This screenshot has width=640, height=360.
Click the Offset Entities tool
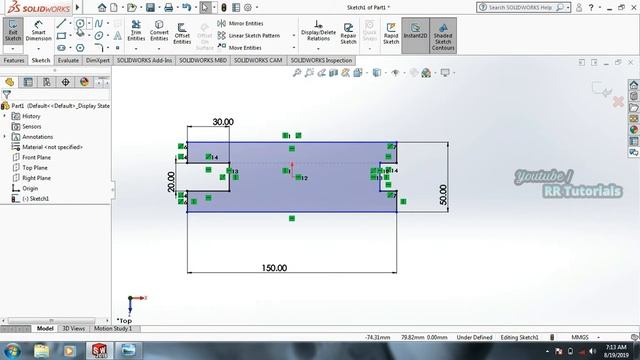[x=182, y=33]
